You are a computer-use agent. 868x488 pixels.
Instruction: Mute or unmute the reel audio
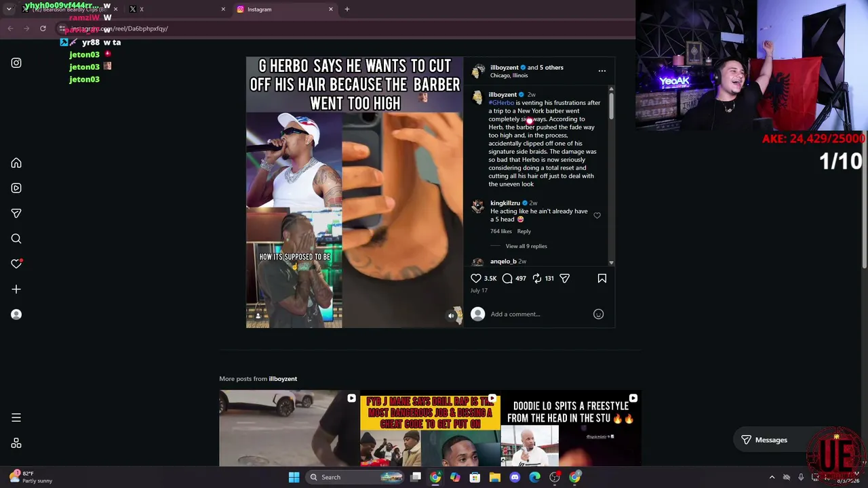451,316
